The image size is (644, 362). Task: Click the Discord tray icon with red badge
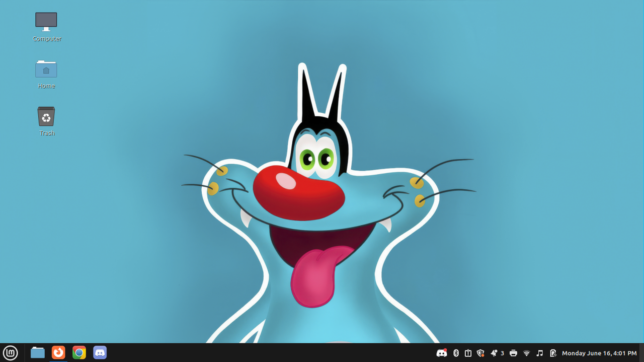(442, 353)
